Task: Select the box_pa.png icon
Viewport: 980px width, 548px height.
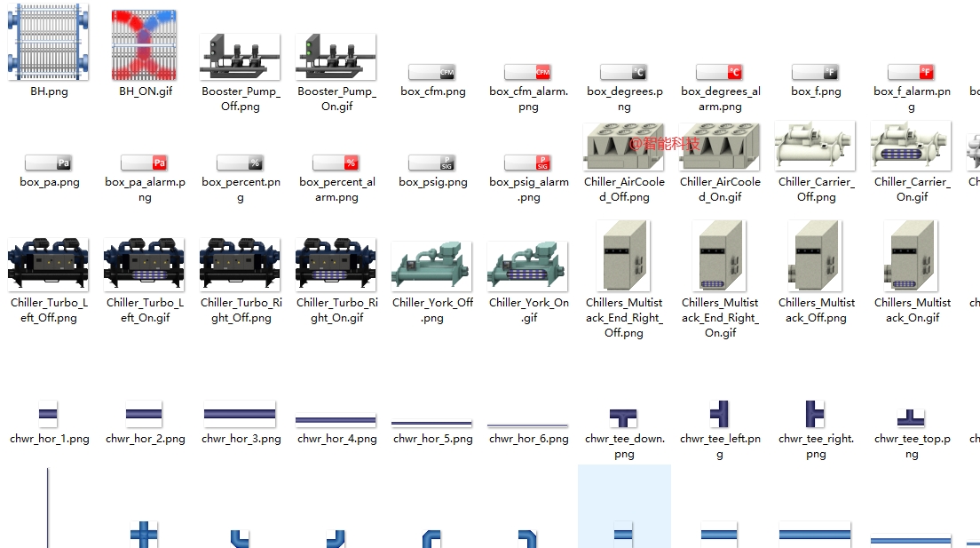Action: click(x=48, y=163)
